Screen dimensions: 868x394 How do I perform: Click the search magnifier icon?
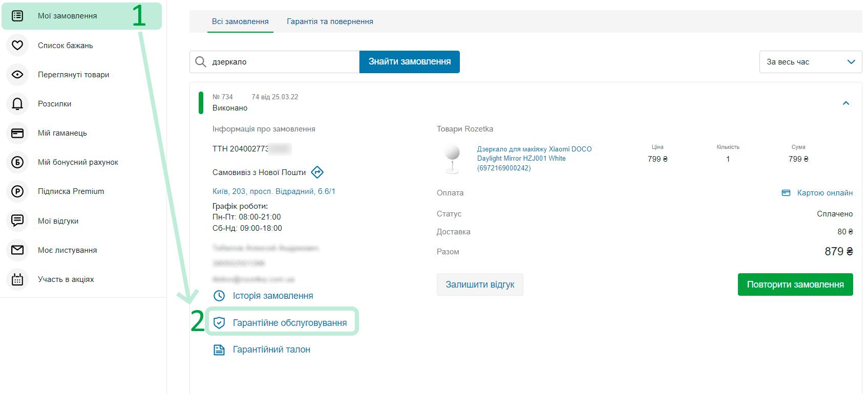[x=201, y=62]
